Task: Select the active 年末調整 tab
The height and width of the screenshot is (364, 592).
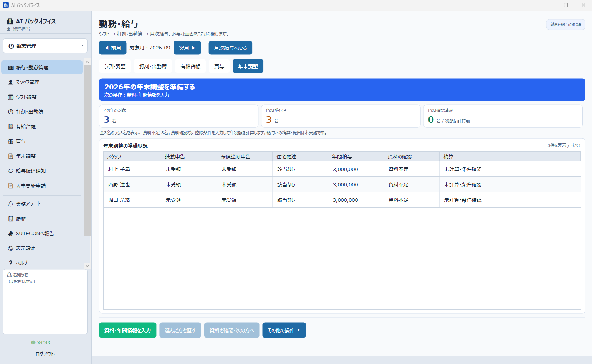Action: click(x=248, y=66)
